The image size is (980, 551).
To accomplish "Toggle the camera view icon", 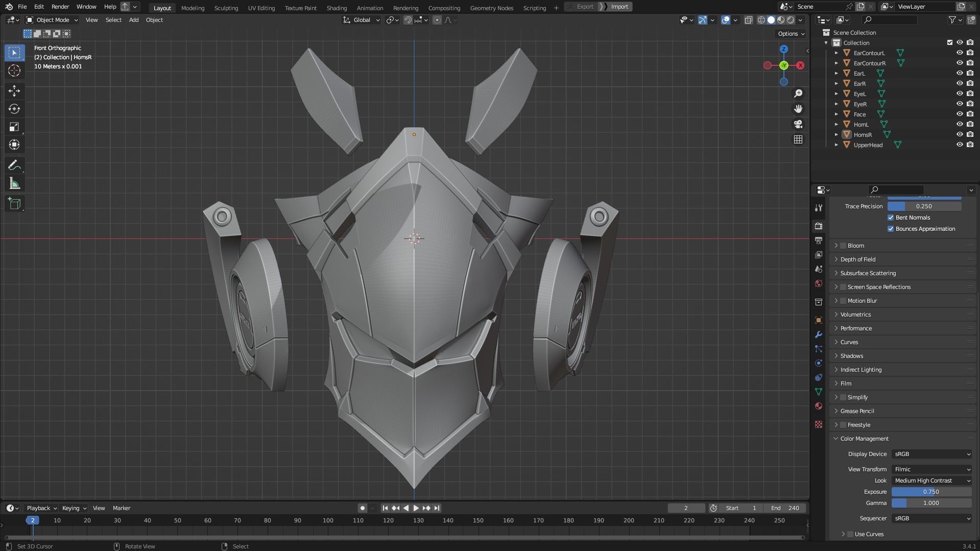I will 798,124.
